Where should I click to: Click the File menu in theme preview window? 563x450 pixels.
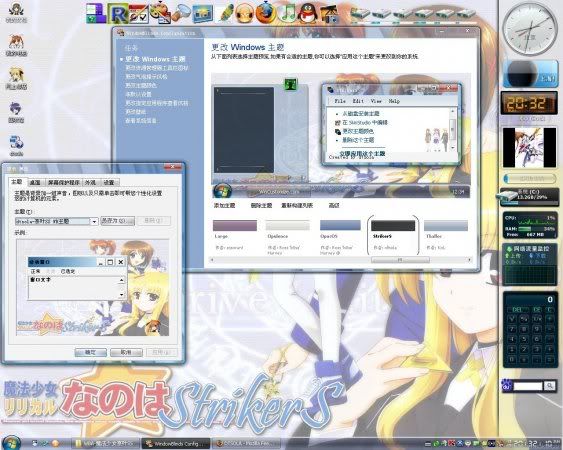point(340,101)
